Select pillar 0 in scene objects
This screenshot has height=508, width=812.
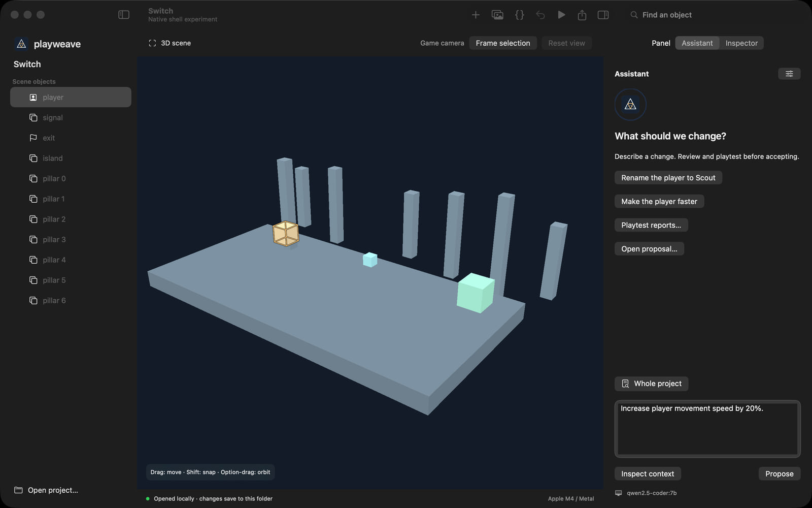71,178
